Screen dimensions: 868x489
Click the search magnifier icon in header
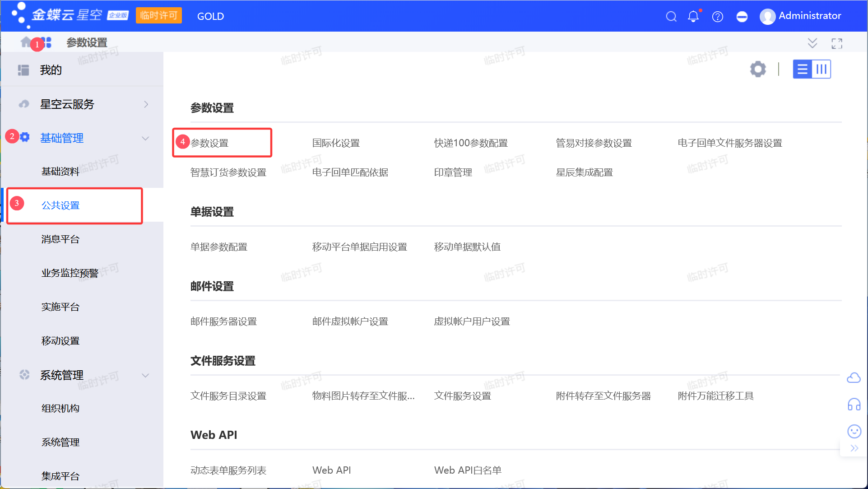(671, 17)
